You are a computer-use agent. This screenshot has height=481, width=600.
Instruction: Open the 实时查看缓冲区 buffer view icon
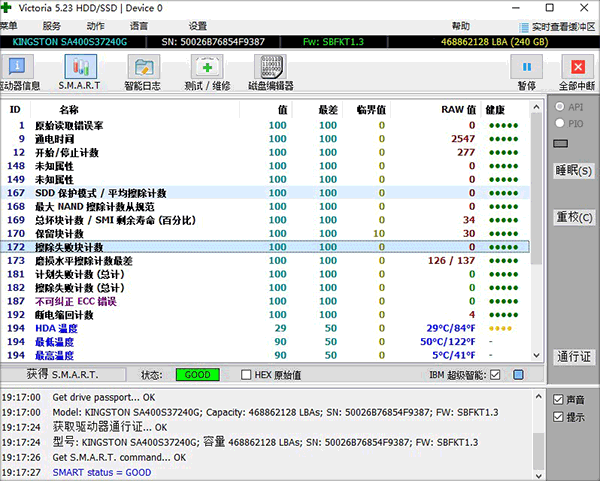click(524, 27)
